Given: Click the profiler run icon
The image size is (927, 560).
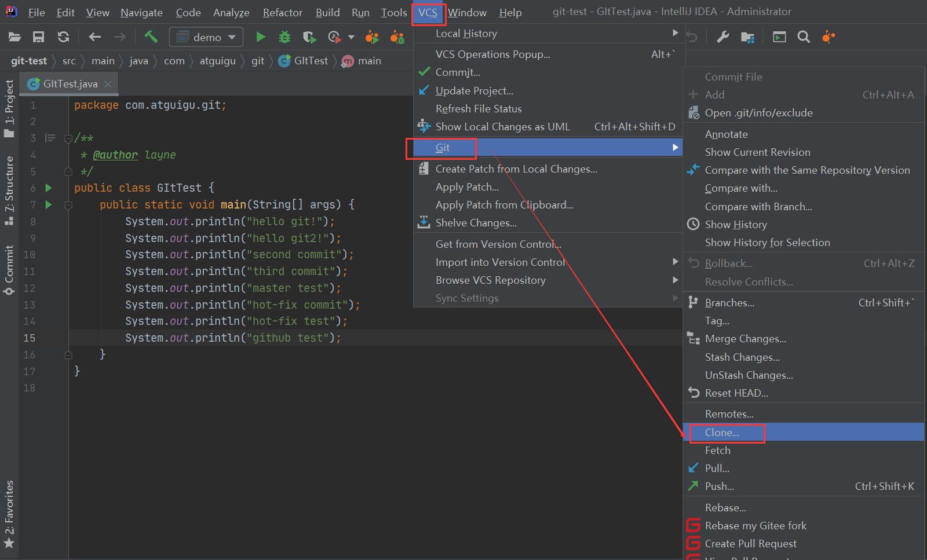Looking at the screenshot, I should pyautogui.click(x=334, y=37).
